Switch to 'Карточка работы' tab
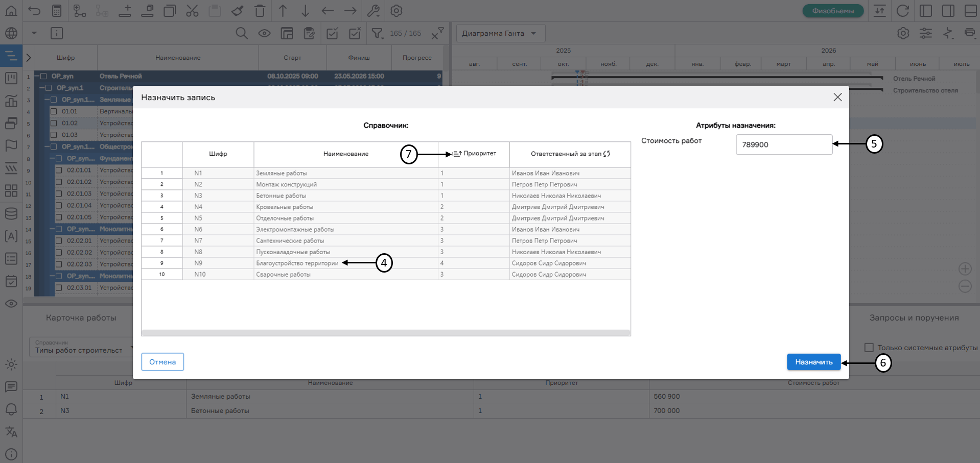Image resolution: width=980 pixels, height=463 pixels. click(81, 318)
